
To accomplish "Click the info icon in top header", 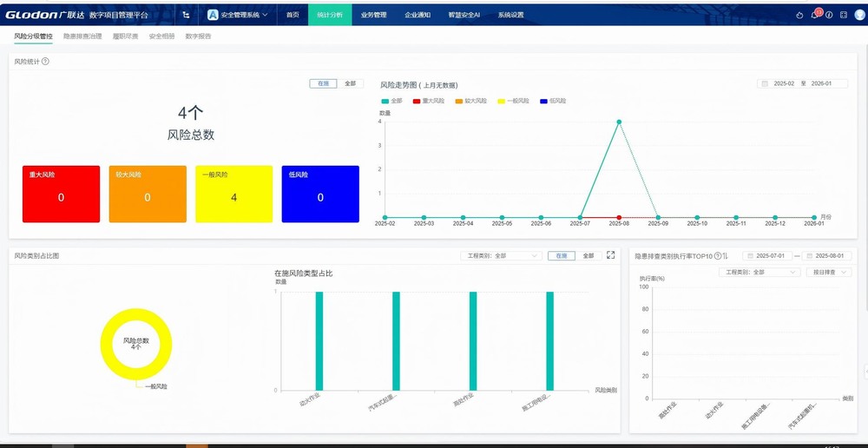I will (829, 15).
